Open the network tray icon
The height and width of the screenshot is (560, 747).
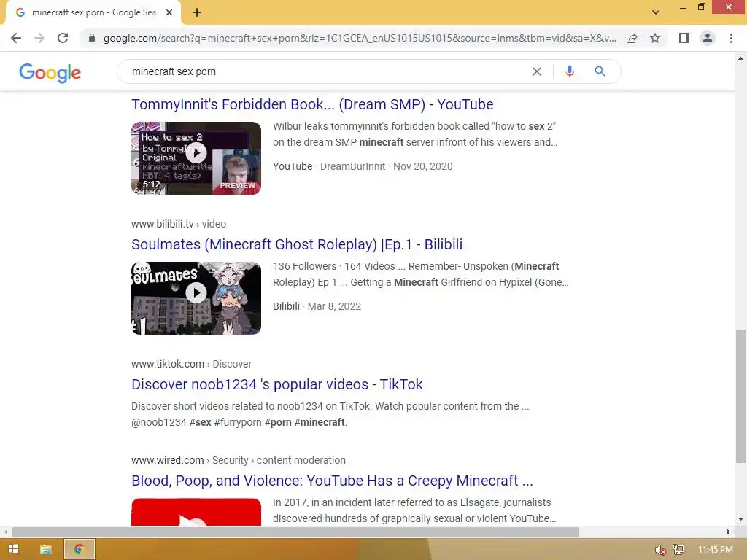click(678, 550)
